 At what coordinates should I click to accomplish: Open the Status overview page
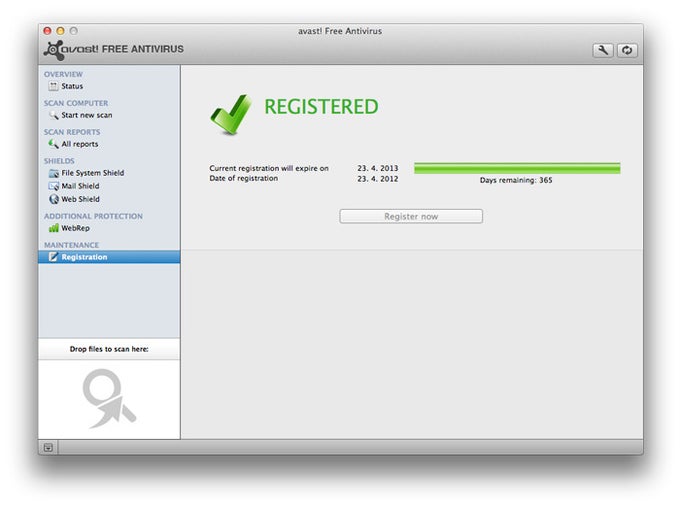[x=109, y=86]
